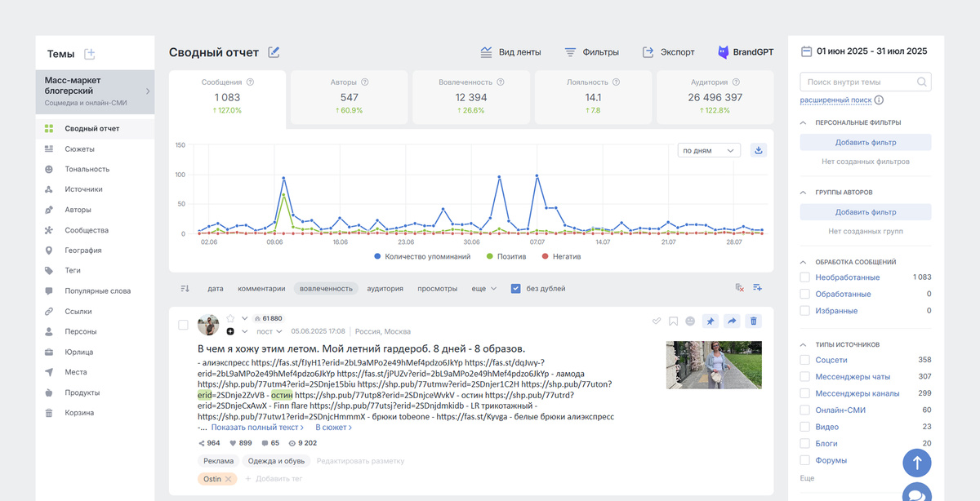Bookmark the post as favorite

pos(674,321)
